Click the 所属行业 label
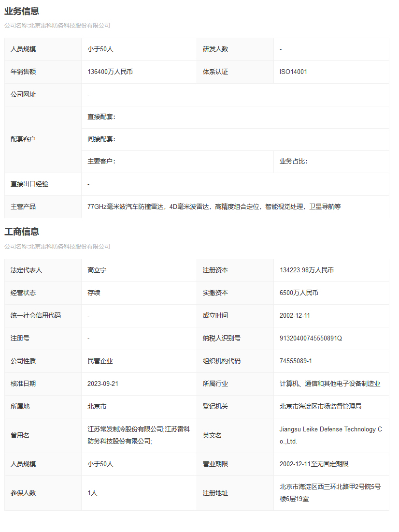The image size is (399, 532). tap(215, 384)
